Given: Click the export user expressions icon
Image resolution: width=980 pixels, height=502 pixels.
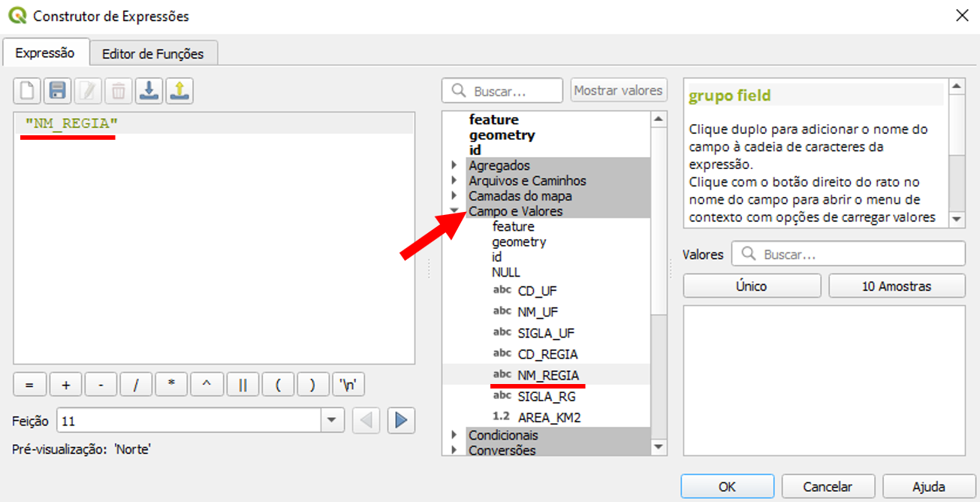Looking at the screenshot, I should 179,92.
